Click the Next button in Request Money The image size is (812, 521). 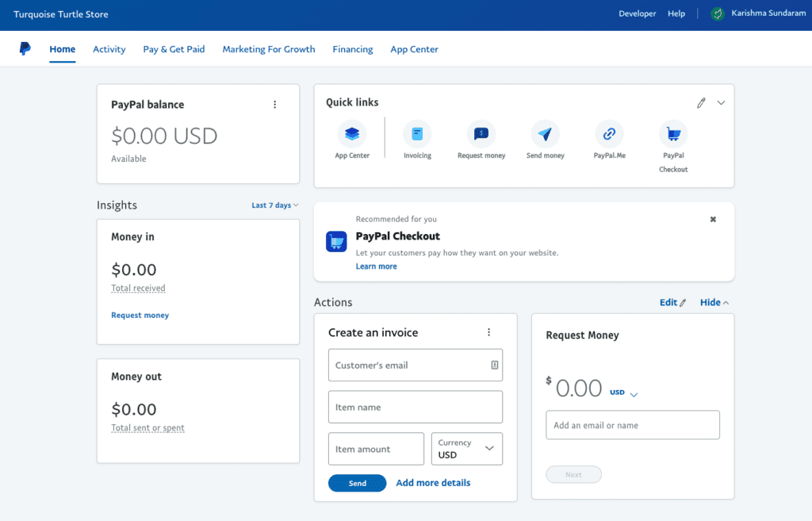(574, 475)
